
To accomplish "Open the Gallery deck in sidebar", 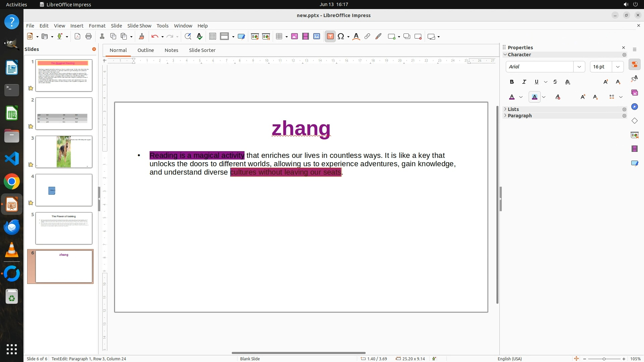I will coord(634,93).
